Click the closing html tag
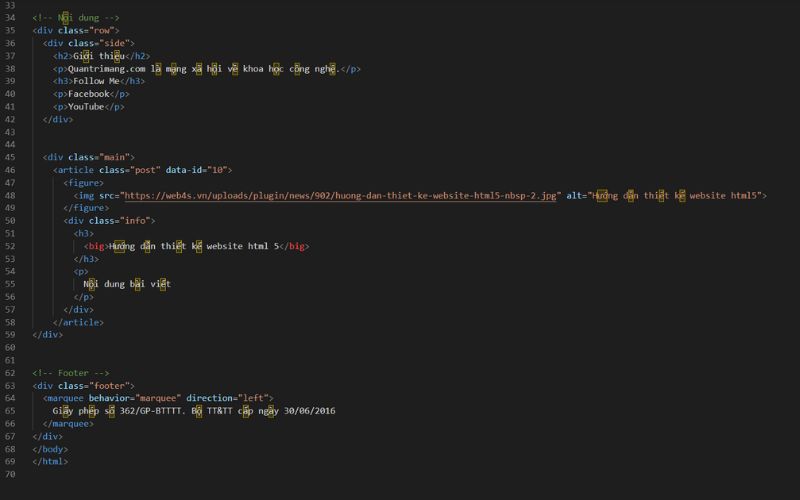Image resolution: width=800 pixels, height=500 pixels. click(x=50, y=461)
